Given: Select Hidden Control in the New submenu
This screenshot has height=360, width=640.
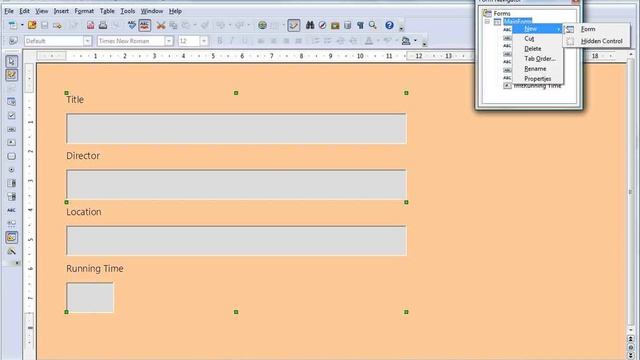Looking at the screenshot, I should pos(596,41).
